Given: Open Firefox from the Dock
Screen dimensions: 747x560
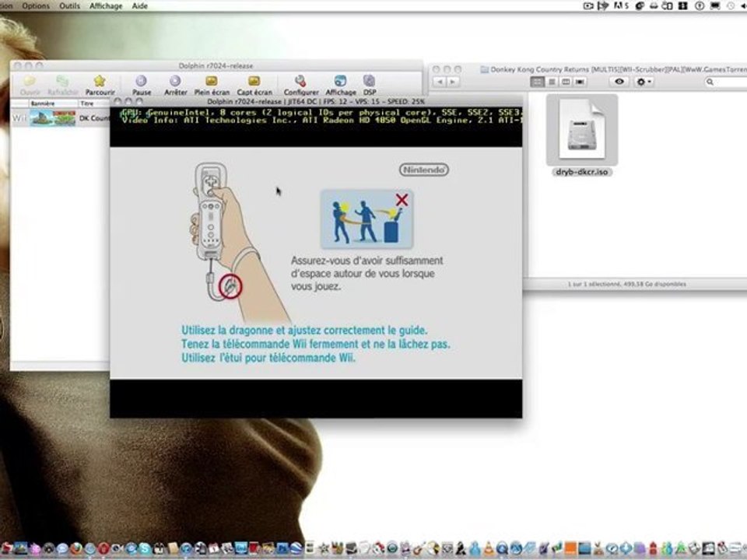Looking at the screenshot, I should (x=76, y=548).
